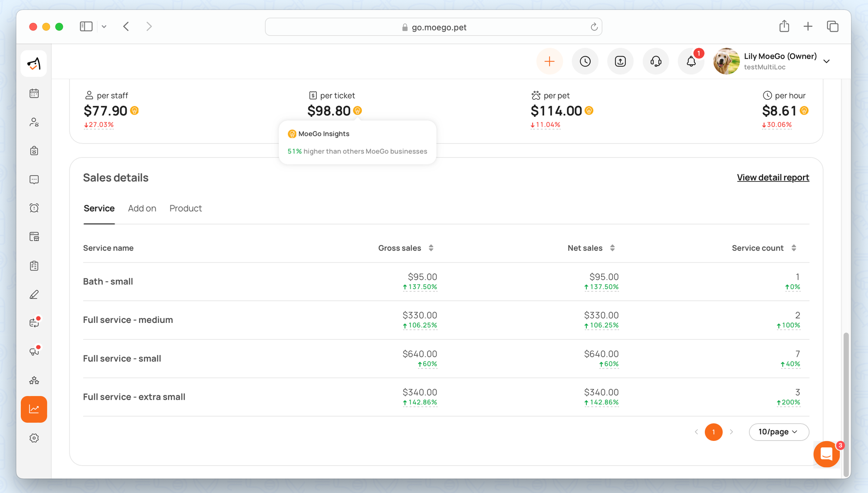This screenshot has width=868, height=493.
Task: Open the settings gear in sidebar
Action: click(x=34, y=438)
